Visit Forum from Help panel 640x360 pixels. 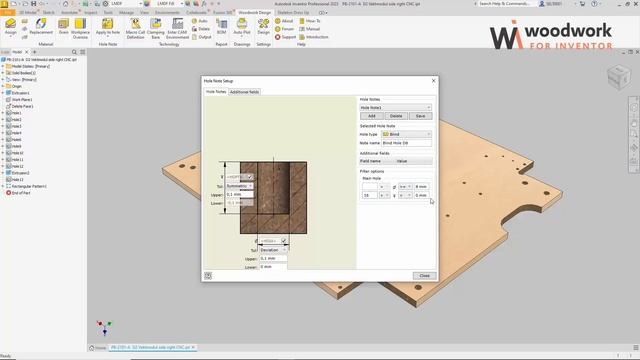284,29
